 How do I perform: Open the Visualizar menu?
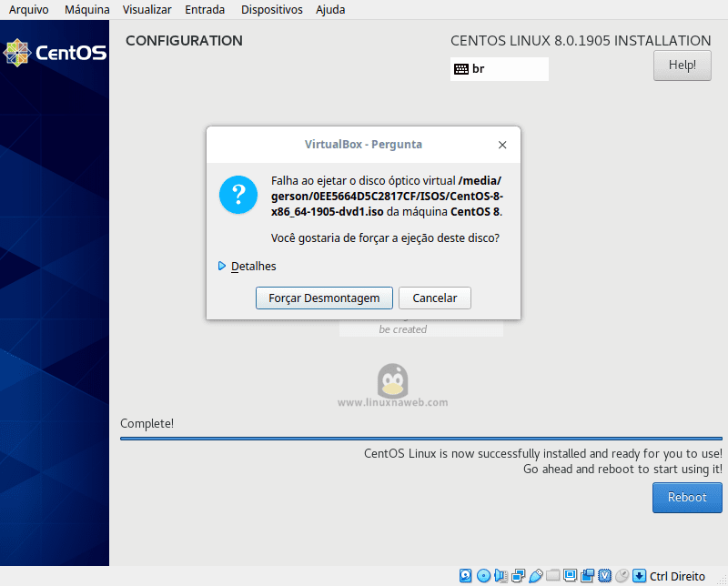point(147,10)
